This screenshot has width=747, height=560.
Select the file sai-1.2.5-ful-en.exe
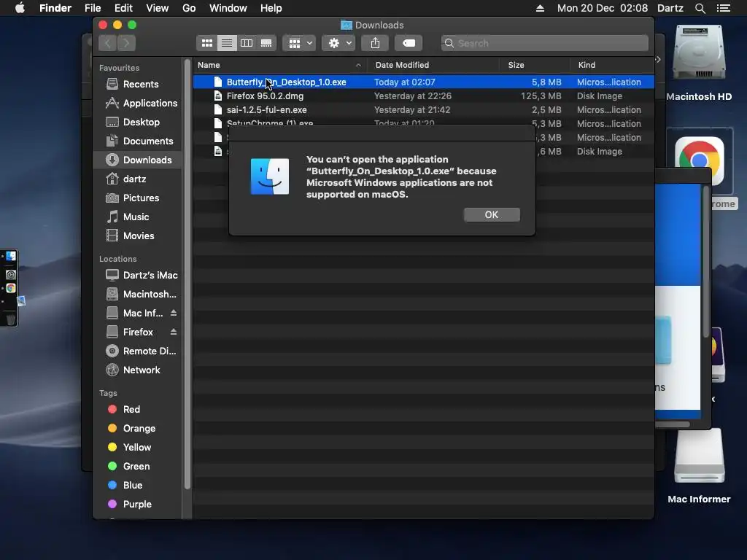(x=424, y=110)
